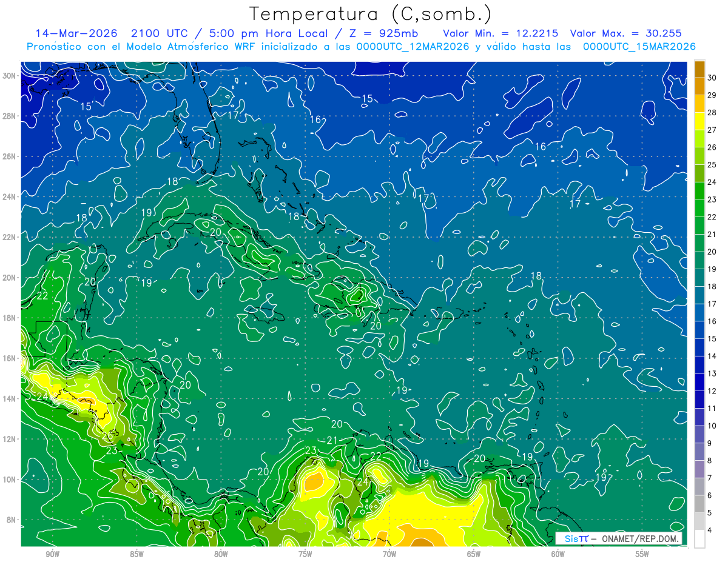728x562 pixels.
Task: Click the 60W longitude axis label
Action: tap(558, 554)
